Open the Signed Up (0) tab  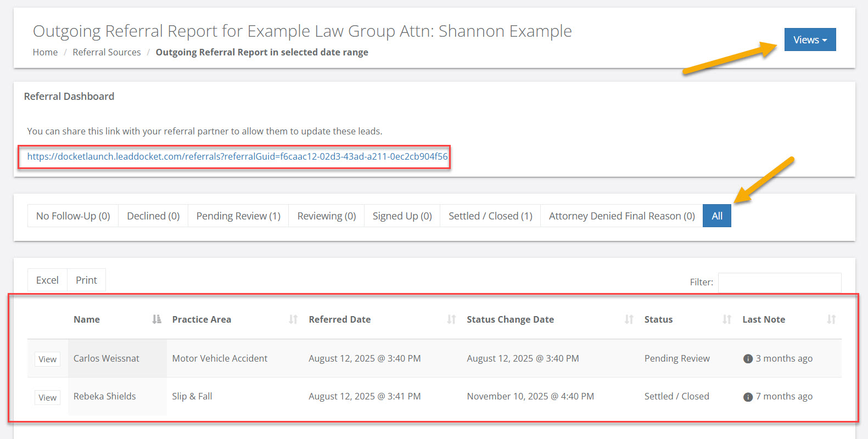(402, 216)
